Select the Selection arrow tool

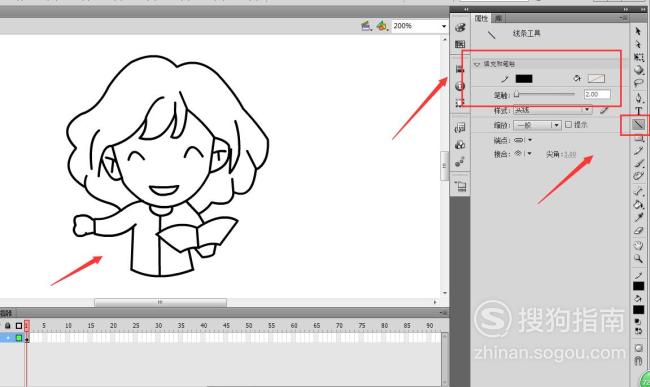tap(638, 31)
